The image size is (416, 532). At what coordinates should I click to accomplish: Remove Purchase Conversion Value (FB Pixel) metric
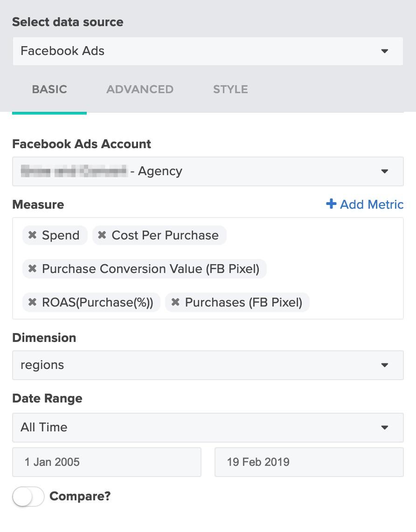(x=32, y=269)
